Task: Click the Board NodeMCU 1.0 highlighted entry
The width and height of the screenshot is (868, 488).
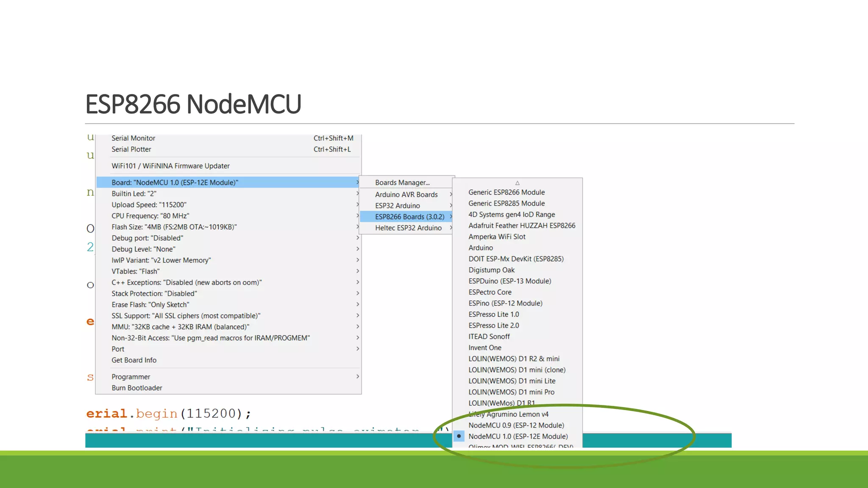Action: 175,183
